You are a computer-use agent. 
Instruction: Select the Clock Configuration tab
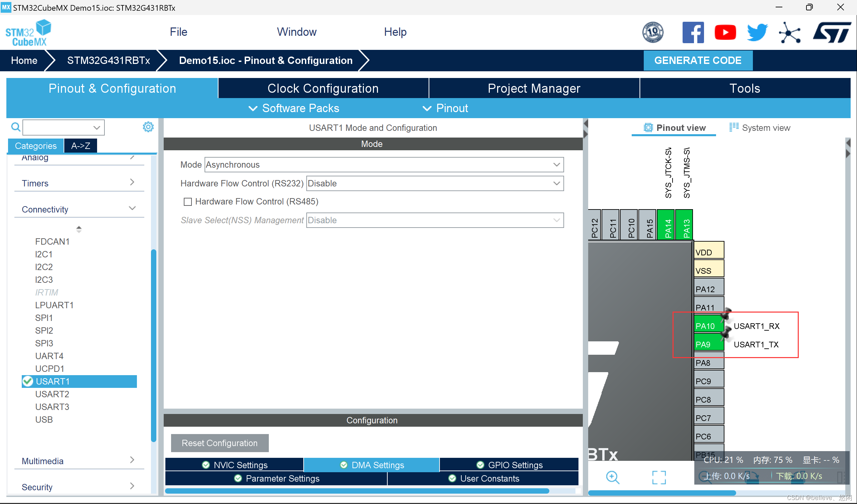tap(323, 88)
